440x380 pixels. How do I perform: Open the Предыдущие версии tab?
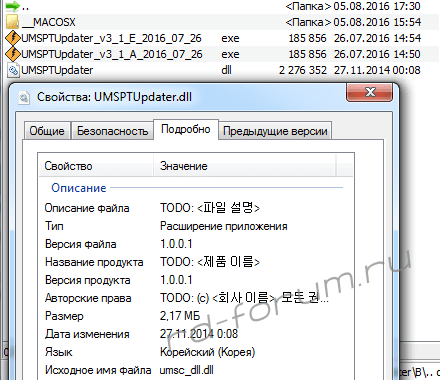[275, 131]
